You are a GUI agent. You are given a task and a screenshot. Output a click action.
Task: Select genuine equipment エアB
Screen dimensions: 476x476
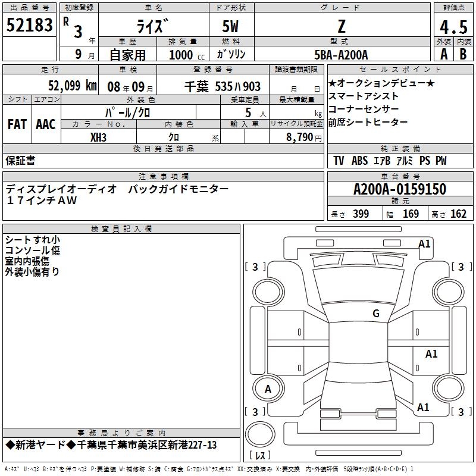click(382, 161)
